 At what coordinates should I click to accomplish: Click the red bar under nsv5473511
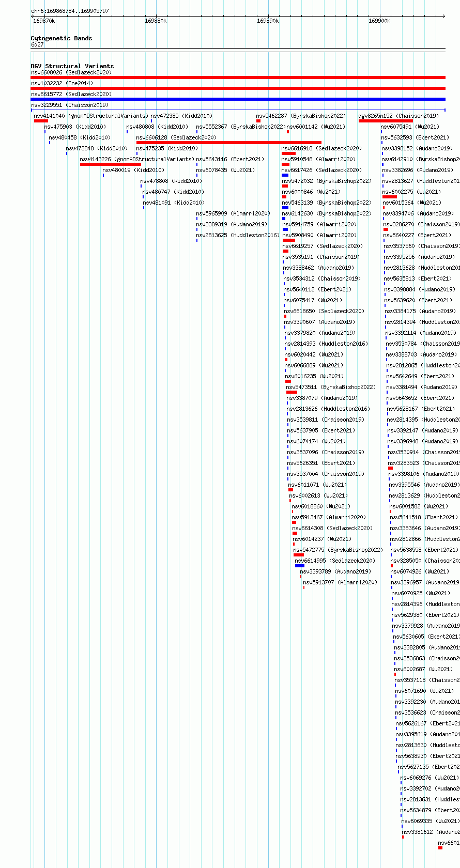[x=292, y=392]
